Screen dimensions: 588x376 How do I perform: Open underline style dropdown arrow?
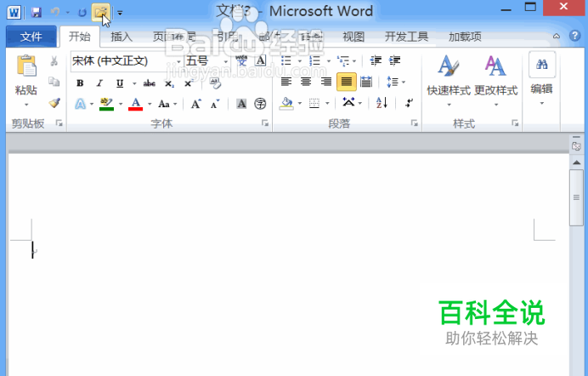click(134, 83)
